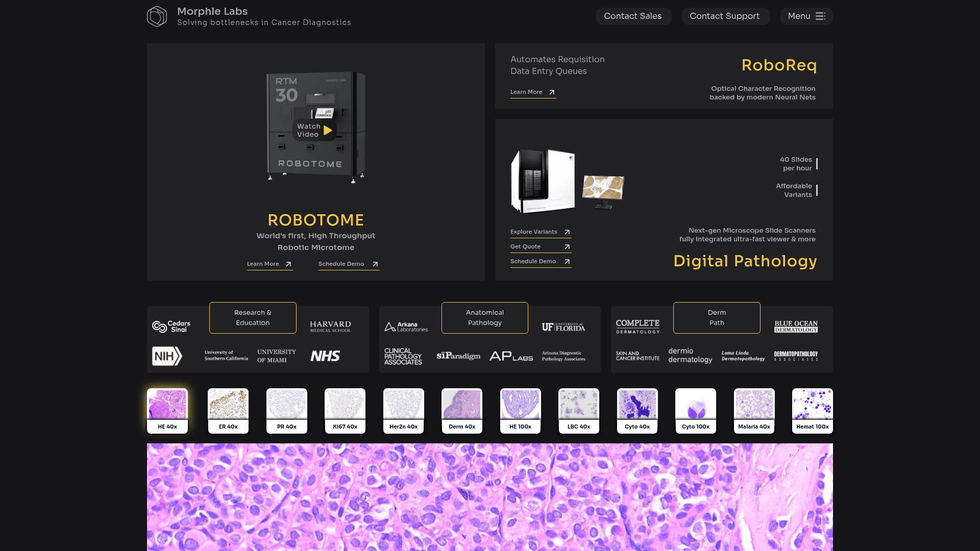
Task: Click the NHS logo
Action: point(325,356)
